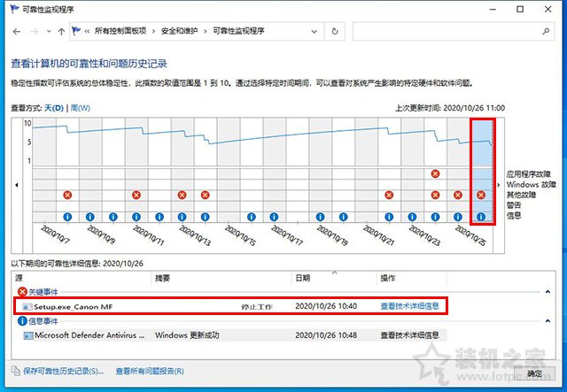
Task: Click the info icon on 2020/10/25
Action: (458, 217)
